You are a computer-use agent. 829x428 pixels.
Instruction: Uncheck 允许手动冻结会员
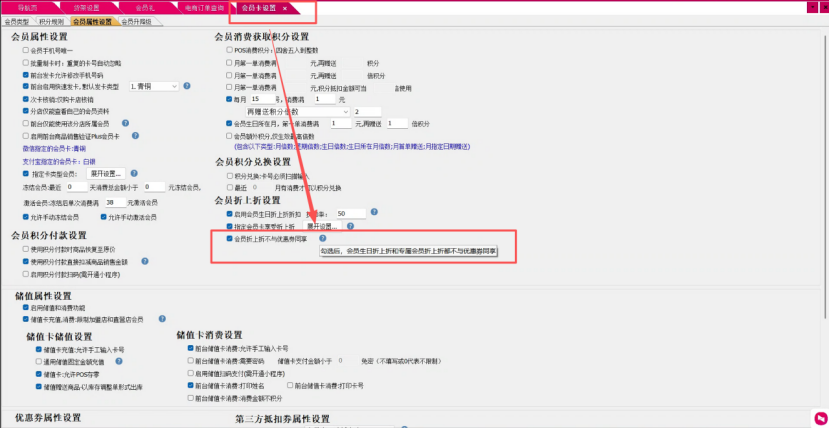[x=25, y=217]
